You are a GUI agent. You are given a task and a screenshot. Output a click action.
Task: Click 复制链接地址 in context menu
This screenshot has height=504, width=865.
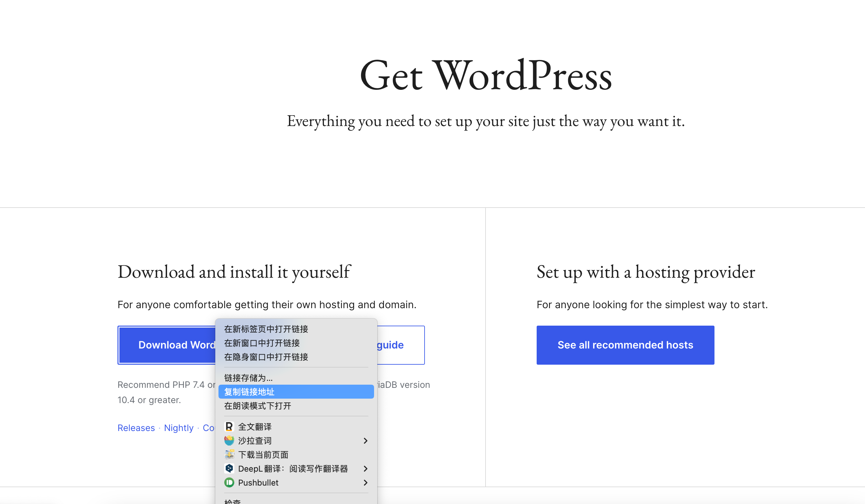(296, 392)
